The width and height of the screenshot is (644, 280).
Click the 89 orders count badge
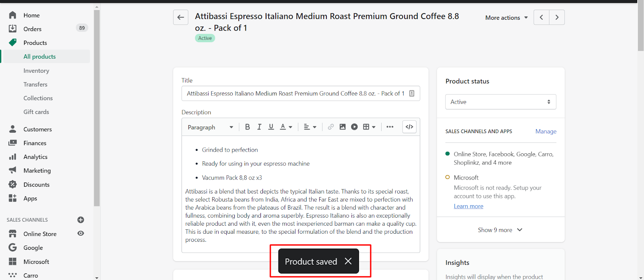tap(82, 28)
